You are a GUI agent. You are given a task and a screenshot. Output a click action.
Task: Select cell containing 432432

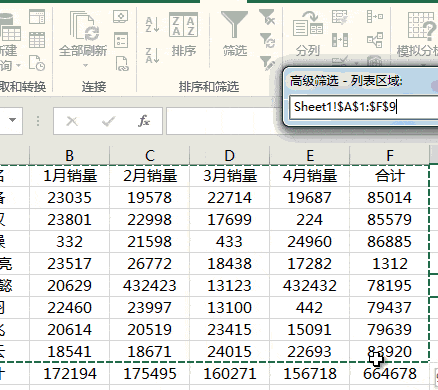coord(310,286)
